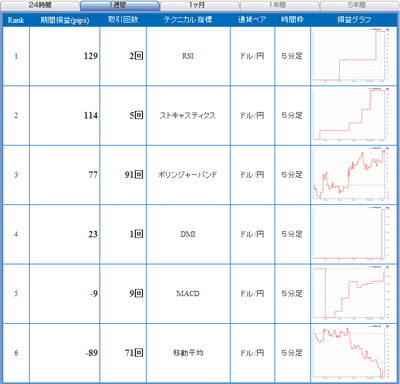This screenshot has width=400, height=384.
Task: Click the trade count 2回
Action: (x=136, y=56)
